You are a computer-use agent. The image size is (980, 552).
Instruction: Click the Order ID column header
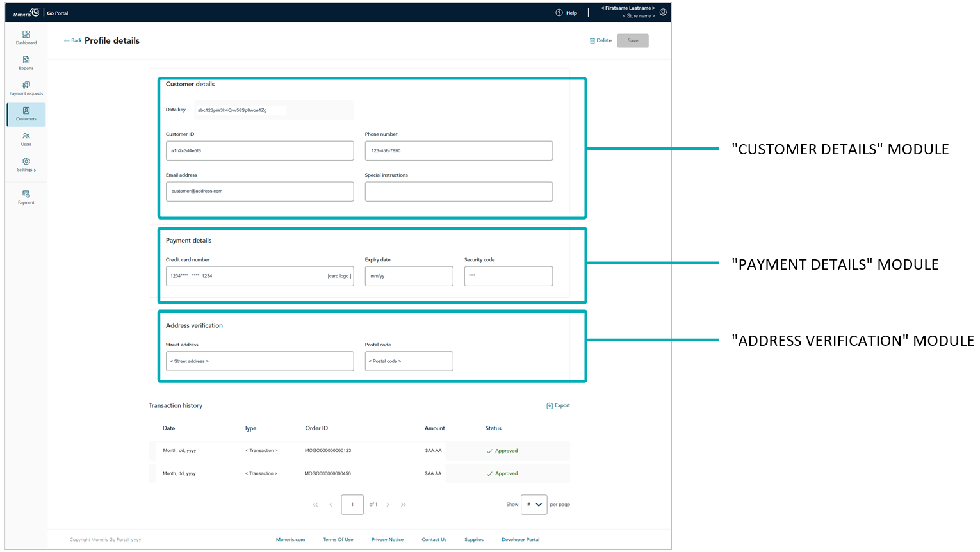tap(316, 428)
